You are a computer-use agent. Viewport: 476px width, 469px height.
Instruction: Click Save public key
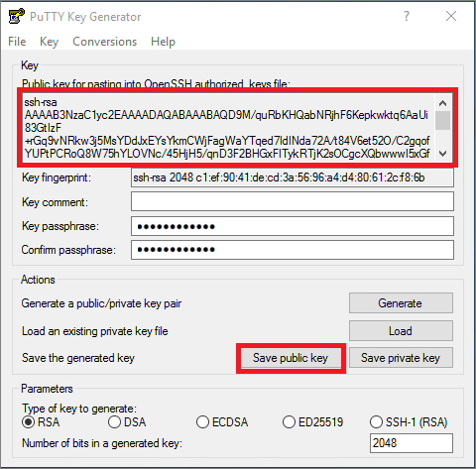pyautogui.click(x=291, y=358)
